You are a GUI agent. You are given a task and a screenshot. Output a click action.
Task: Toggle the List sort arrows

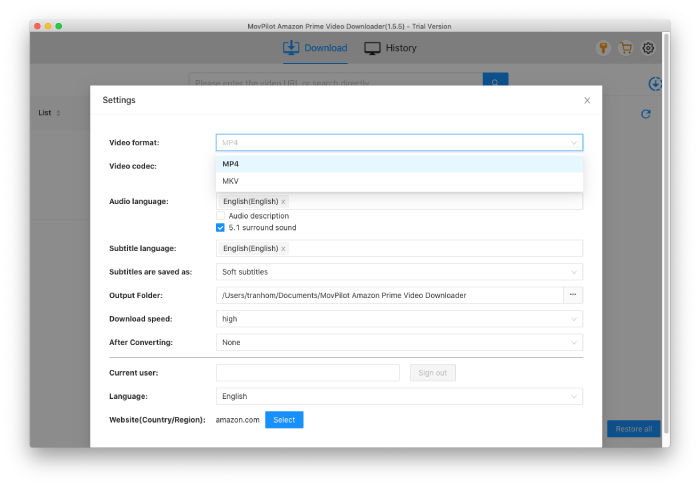(58, 113)
